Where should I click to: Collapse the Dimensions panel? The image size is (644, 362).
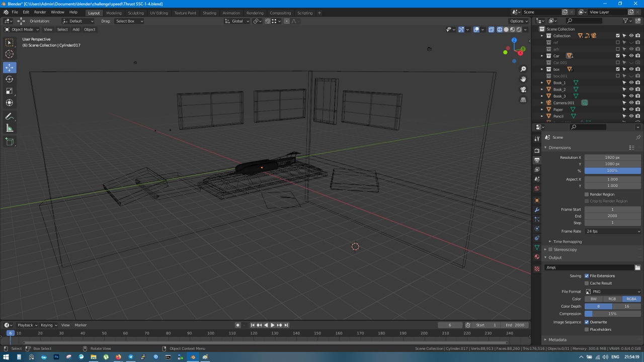pyautogui.click(x=559, y=148)
